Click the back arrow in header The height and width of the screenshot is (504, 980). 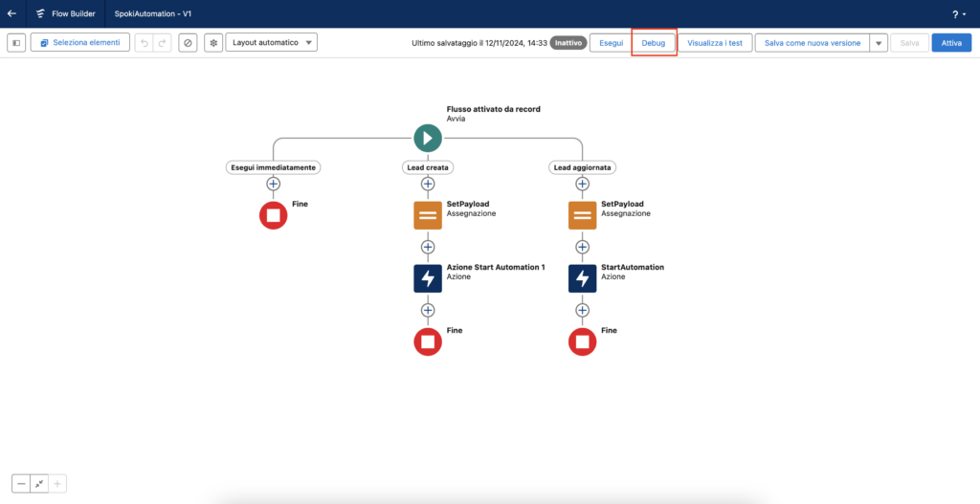[11, 14]
